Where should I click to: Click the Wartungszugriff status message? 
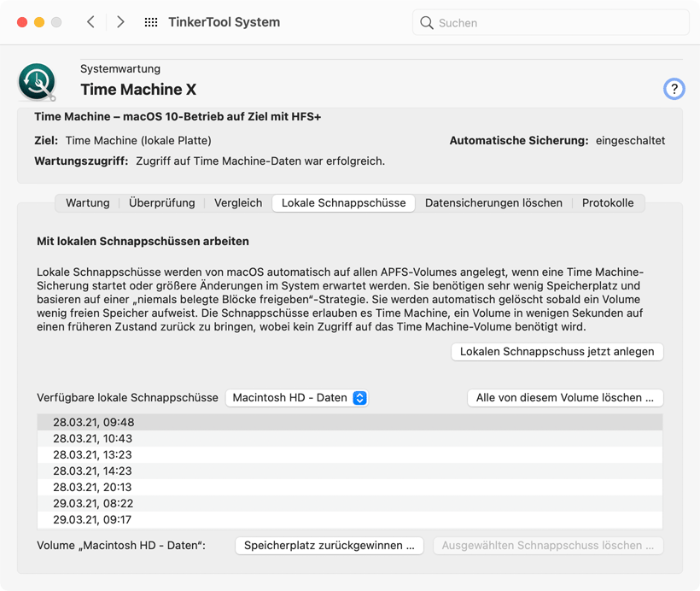coord(260,161)
